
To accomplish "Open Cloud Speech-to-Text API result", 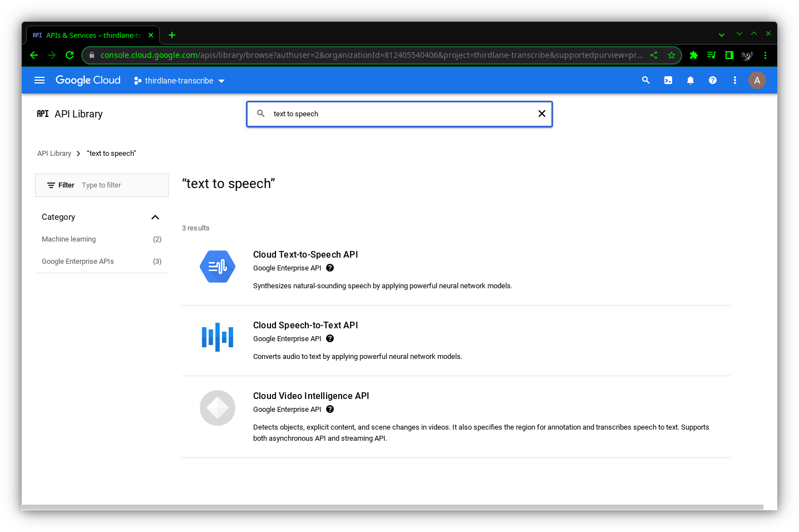I will [305, 325].
